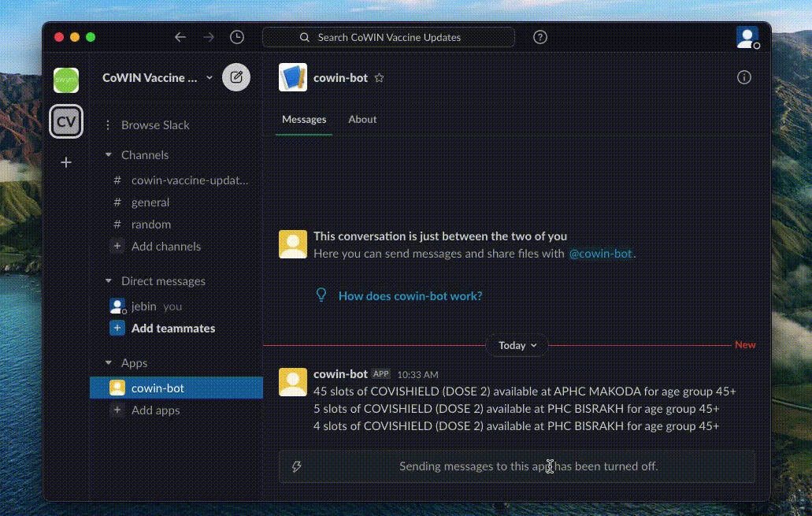This screenshot has width=812, height=516.
Task: Collapse the Channels section
Action: 108,154
